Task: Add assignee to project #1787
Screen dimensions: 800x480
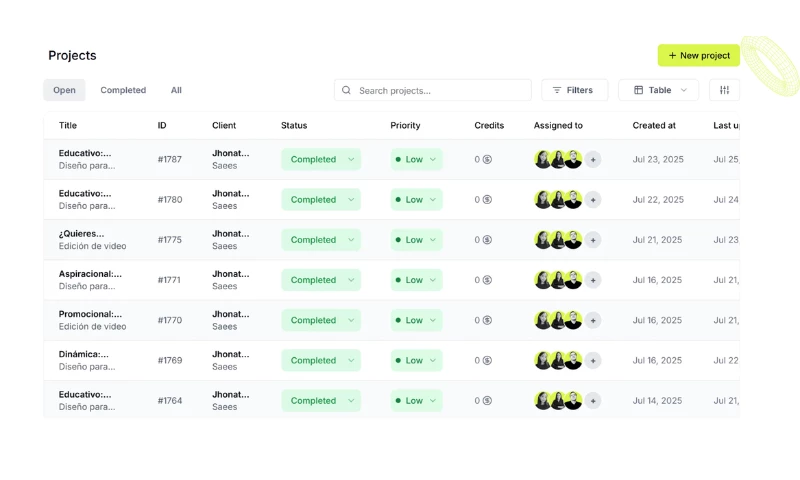Action: (x=593, y=159)
